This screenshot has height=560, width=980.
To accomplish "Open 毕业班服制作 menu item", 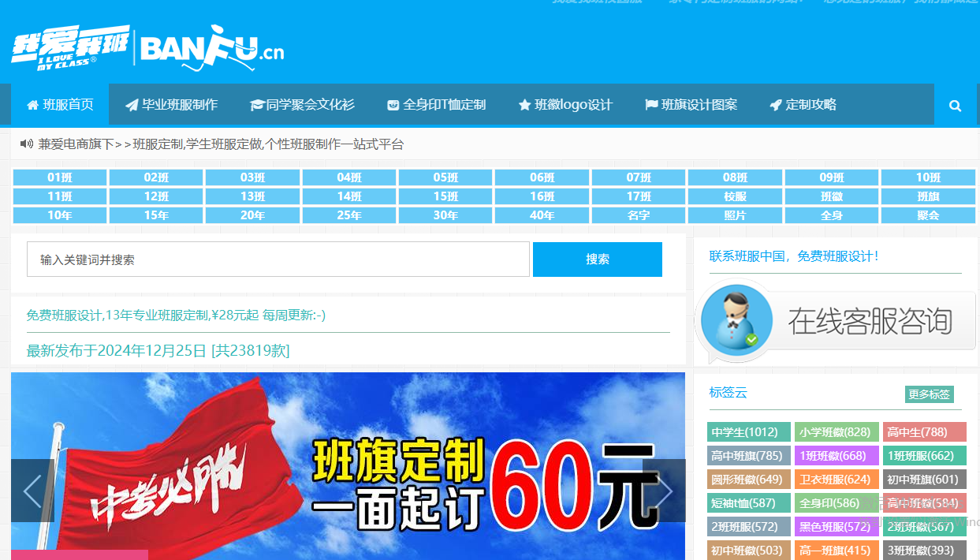I will (171, 105).
